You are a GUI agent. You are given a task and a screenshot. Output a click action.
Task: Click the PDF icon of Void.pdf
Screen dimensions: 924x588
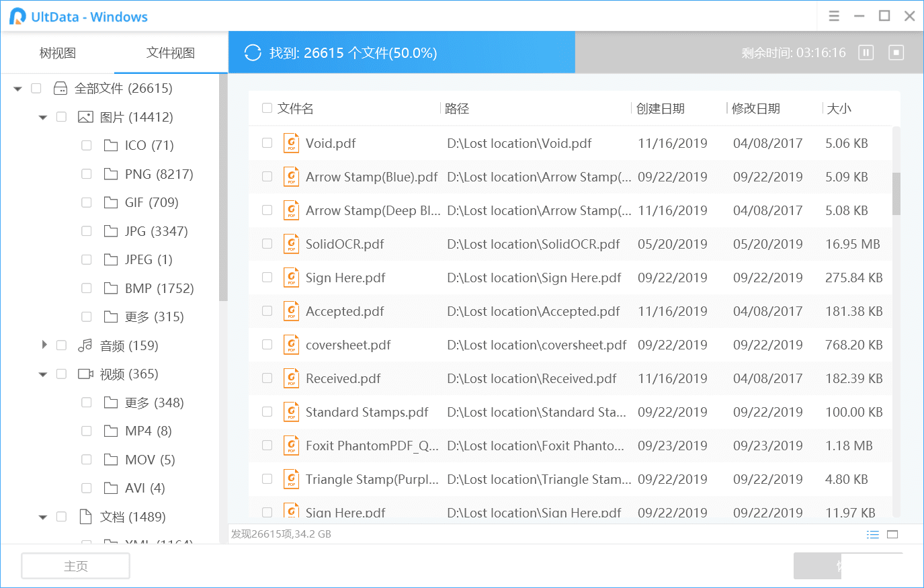(291, 143)
